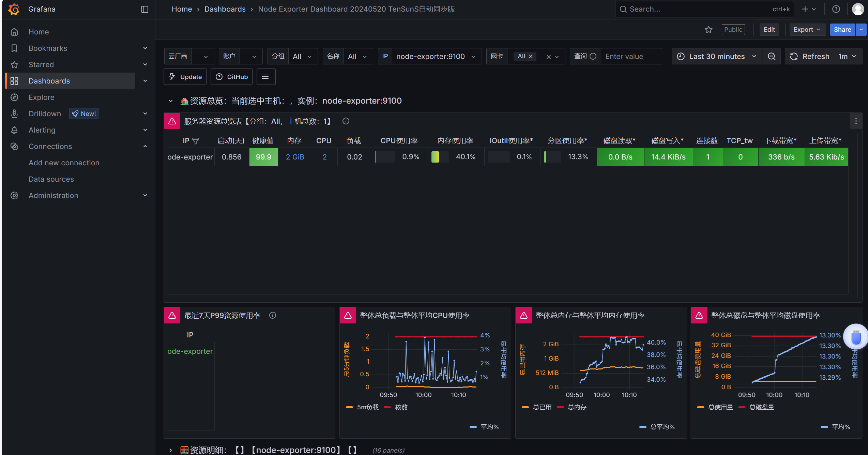This screenshot has width=868, height=455.
Task: Open the 分组 All dropdown
Action: click(x=303, y=56)
